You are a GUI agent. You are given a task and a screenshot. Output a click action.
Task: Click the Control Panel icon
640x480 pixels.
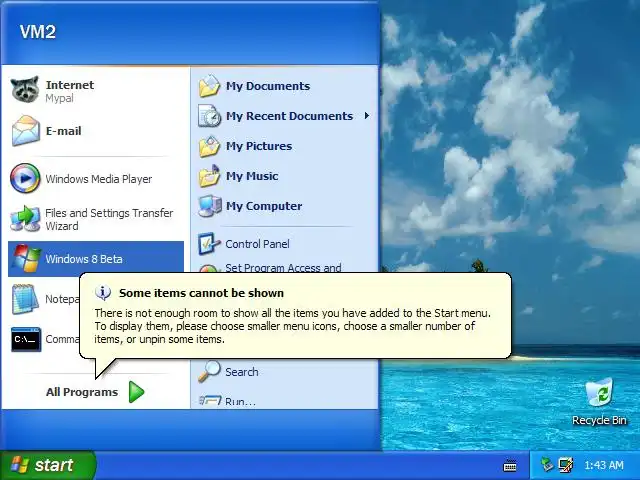tap(209, 244)
